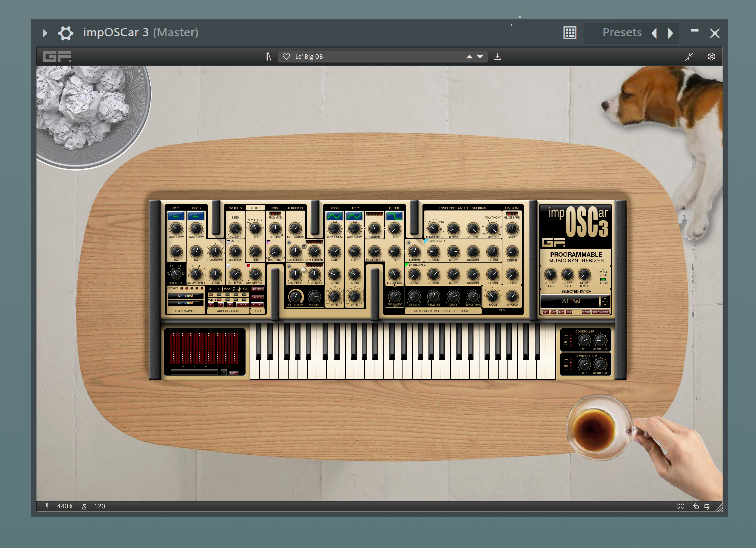Click the metronome tempo icon

click(84, 506)
